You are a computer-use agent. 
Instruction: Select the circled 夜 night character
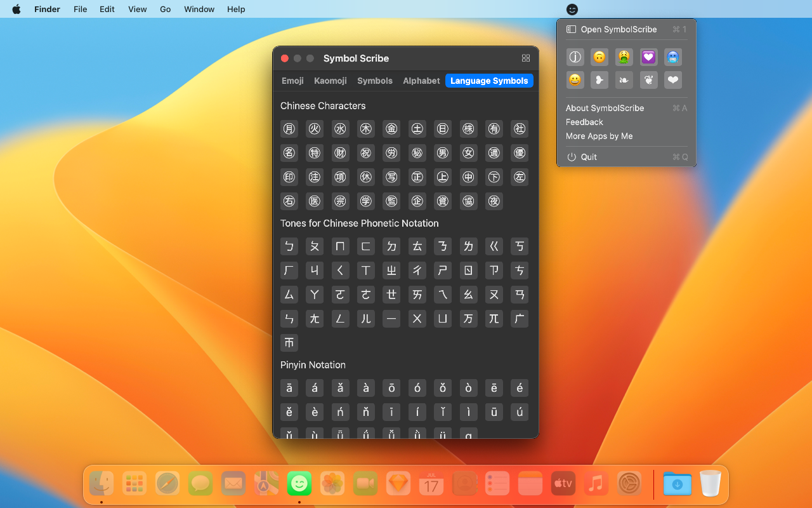click(494, 201)
